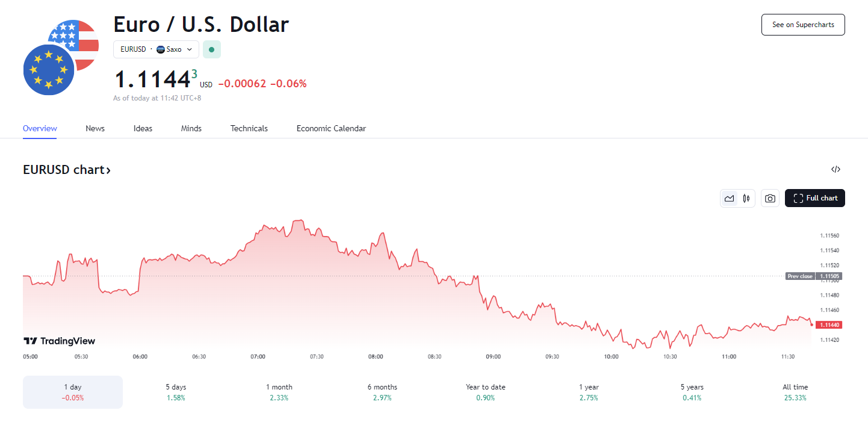Click the red 1.11440 current price label

click(829, 325)
